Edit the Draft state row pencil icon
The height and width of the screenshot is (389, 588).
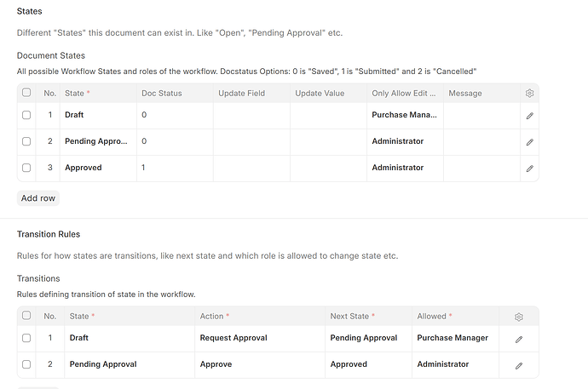(x=529, y=115)
